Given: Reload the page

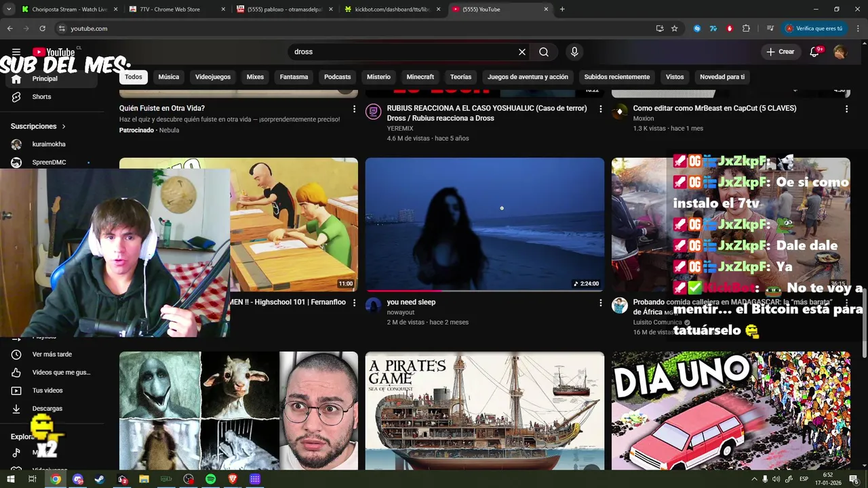Looking at the screenshot, I should pos(42,28).
